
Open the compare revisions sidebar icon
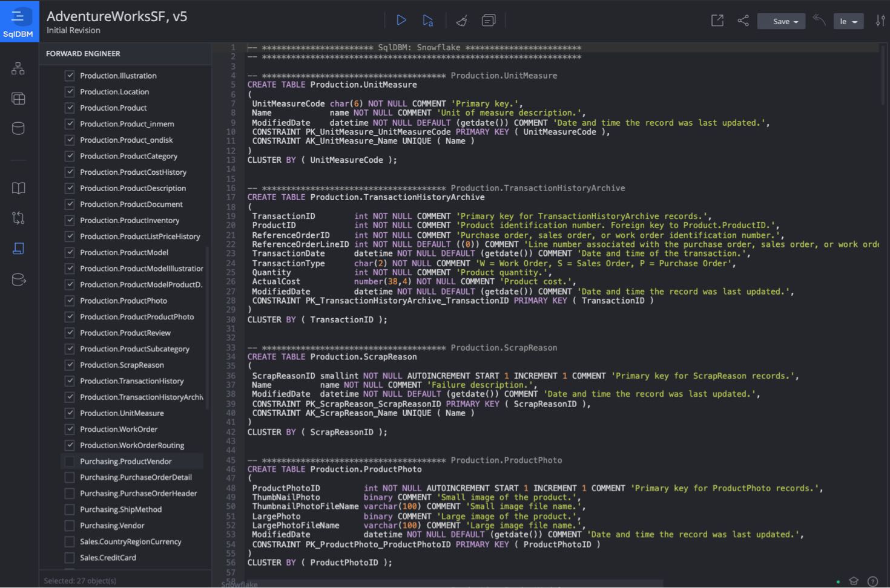[18, 218]
